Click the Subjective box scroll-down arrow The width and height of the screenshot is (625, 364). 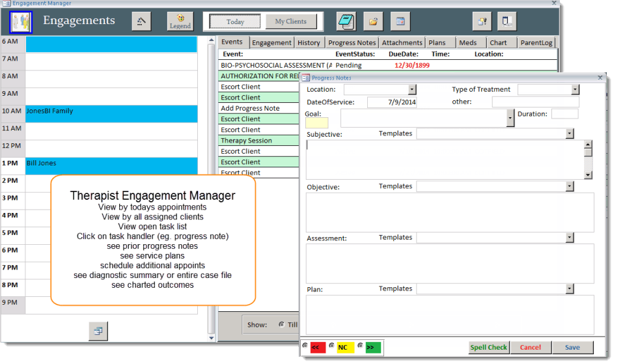[x=589, y=175]
